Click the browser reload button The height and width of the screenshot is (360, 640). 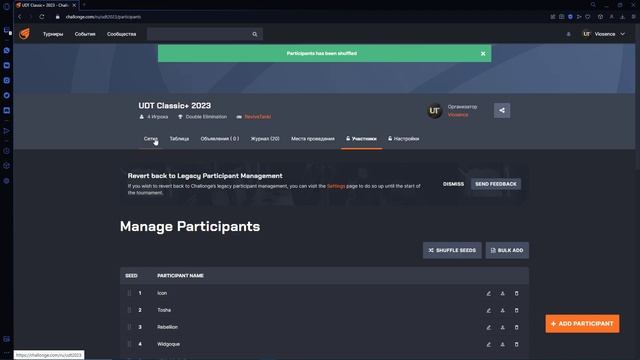[42, 17]
